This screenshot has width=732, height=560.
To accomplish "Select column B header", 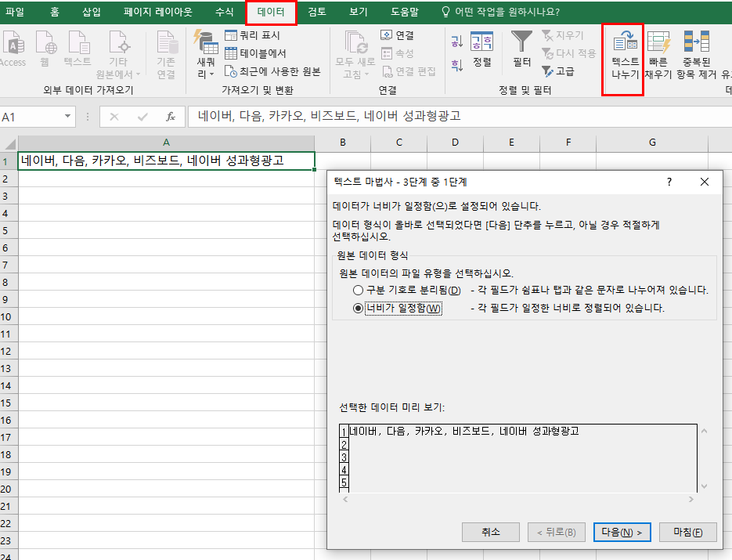I will point(343,143).
